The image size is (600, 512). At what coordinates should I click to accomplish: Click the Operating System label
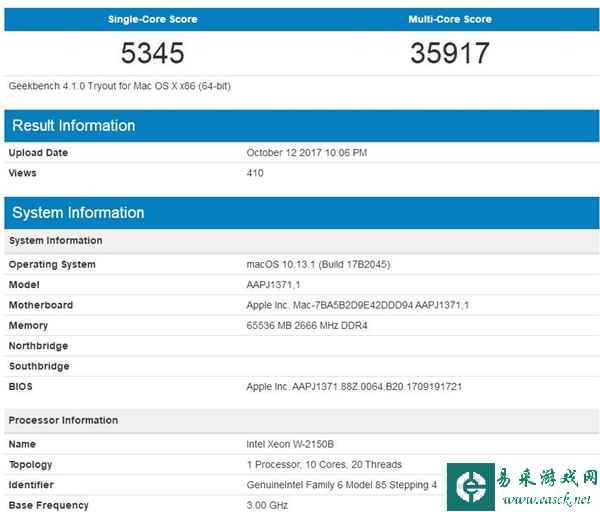(52, 264)
